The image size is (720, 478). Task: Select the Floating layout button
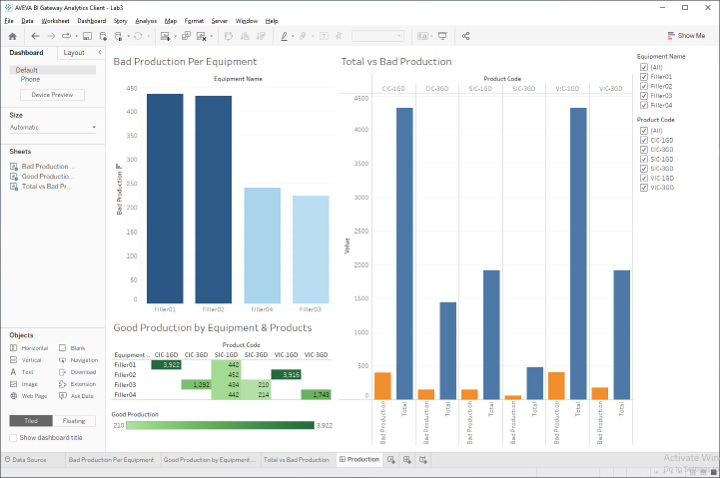(x=73, y=421)
